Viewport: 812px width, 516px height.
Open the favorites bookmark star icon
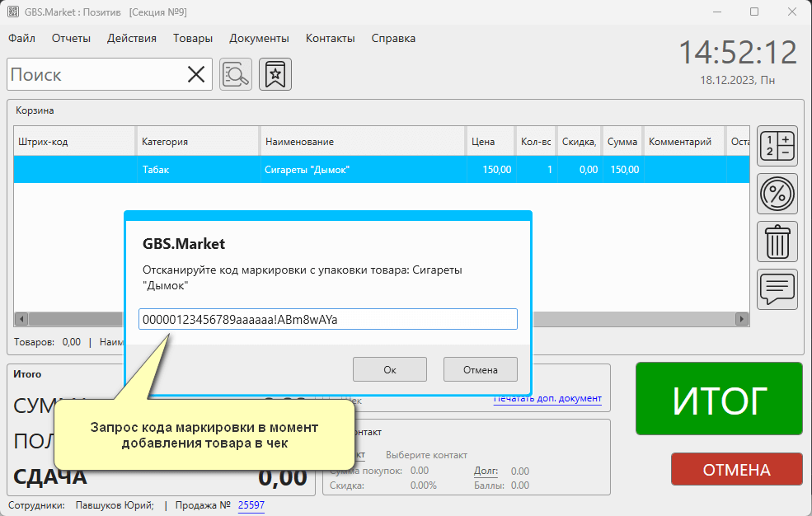pyautogui.click(x=275, y=74)
